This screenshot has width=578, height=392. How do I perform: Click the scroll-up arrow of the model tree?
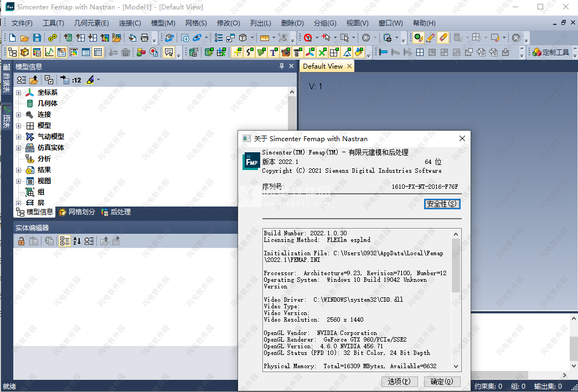point(292,92)
